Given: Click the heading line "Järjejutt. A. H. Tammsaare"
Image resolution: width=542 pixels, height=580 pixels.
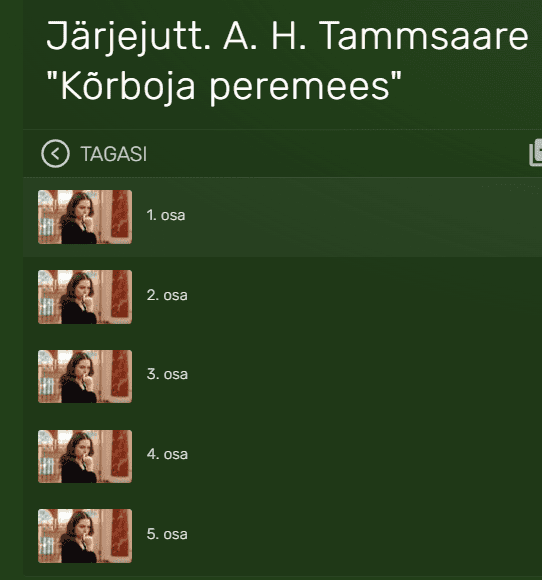Looking at the screenshot, I should [287, 37].
